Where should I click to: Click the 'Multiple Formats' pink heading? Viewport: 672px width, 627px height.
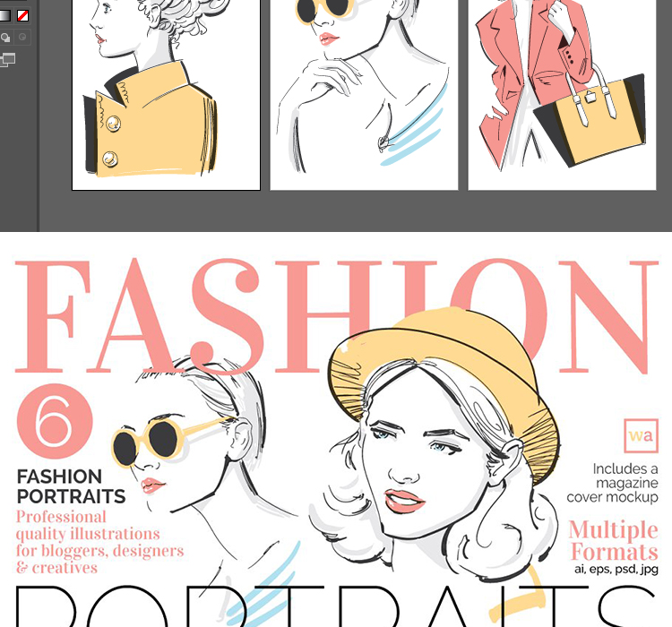point(614,540)
